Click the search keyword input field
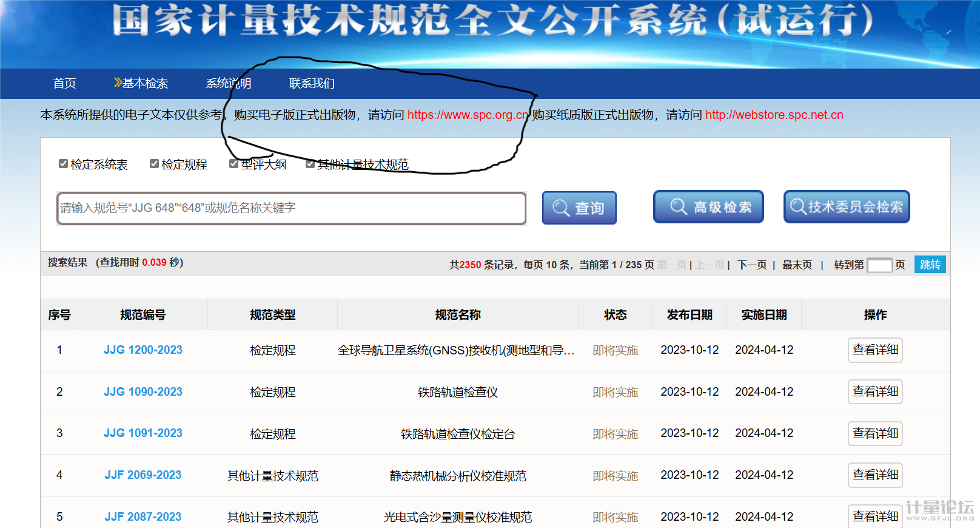 [291, 208]
